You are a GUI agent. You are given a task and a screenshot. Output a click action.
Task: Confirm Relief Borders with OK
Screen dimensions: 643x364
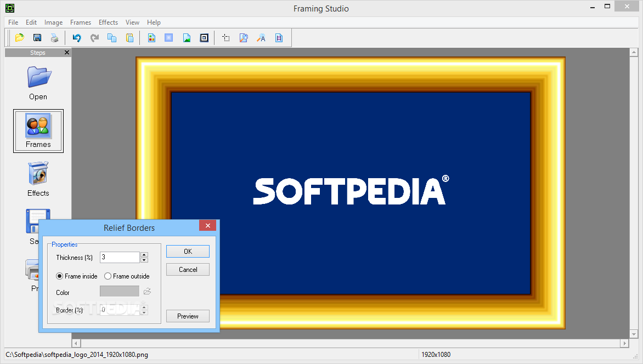pyautogui.click(x=188, y=251)
